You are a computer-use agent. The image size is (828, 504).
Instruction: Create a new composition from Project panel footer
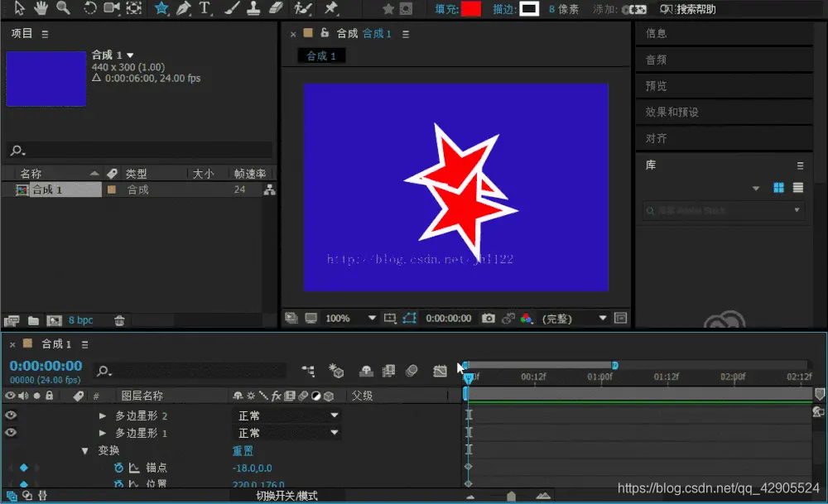[54, 320]
